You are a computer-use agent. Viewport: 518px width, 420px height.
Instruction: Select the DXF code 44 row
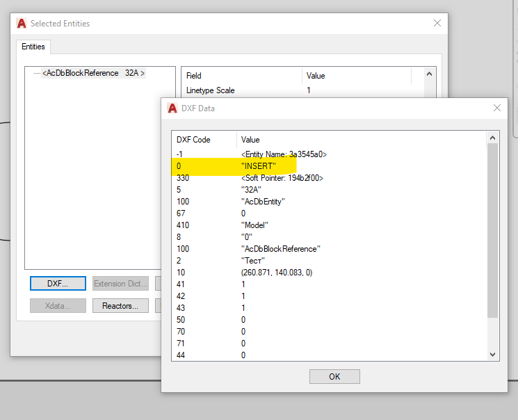pos(329,355)
